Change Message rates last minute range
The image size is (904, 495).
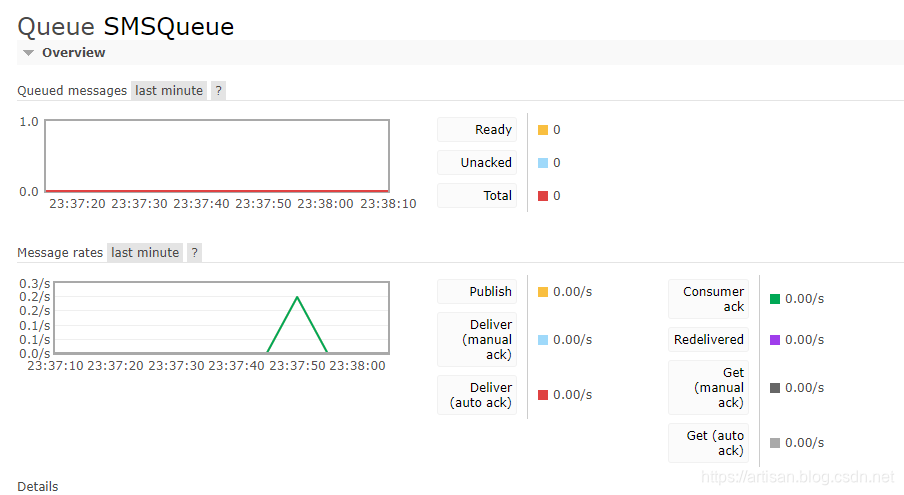click(x=145, y=252)
